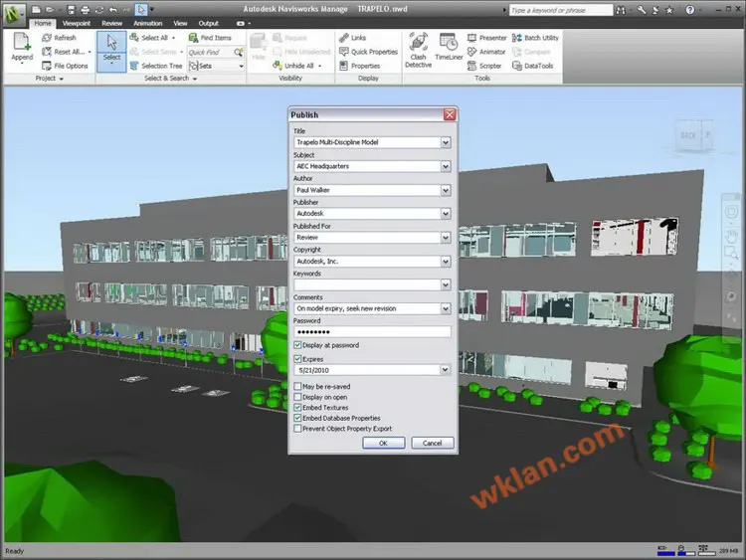Expand the Project panel arrow
This screenshot has width=746, height=560.
click(62, 79)
